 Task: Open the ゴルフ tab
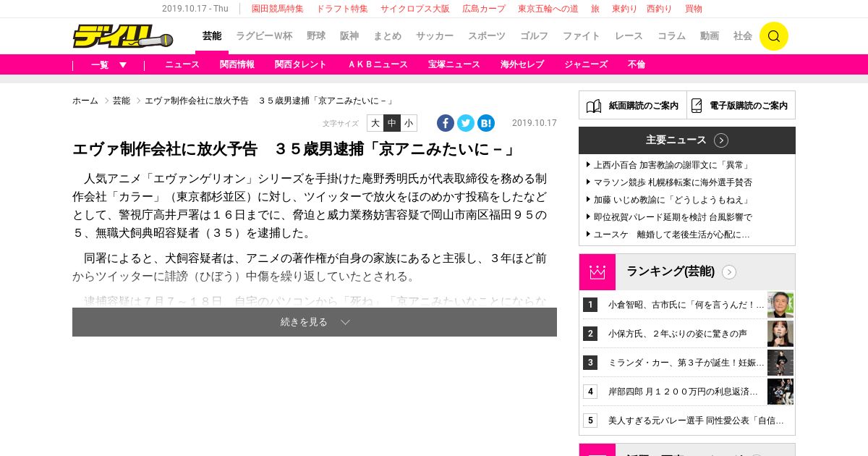(x=535, y=36)
